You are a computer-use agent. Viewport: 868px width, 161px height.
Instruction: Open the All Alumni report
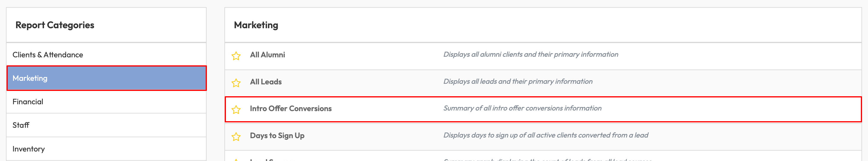pos(267,55)
